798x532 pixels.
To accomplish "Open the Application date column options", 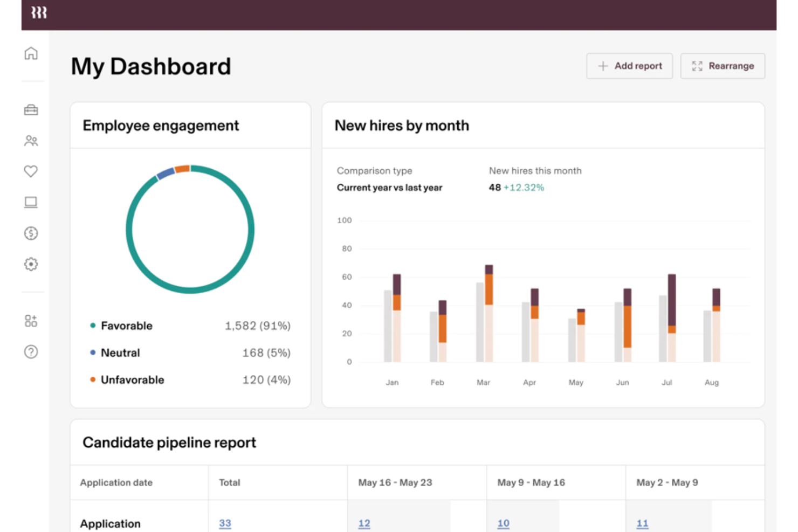I will coord(116,482).
